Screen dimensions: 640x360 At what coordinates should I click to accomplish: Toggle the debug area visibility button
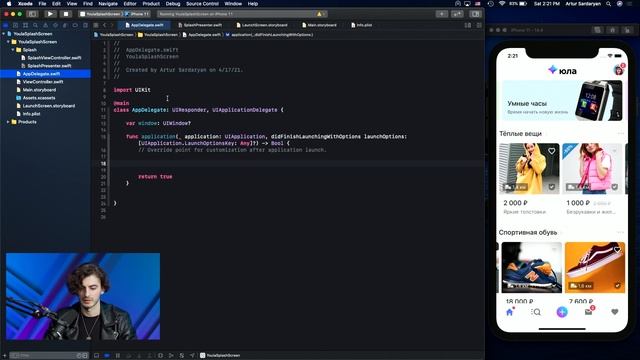(96, 355)
